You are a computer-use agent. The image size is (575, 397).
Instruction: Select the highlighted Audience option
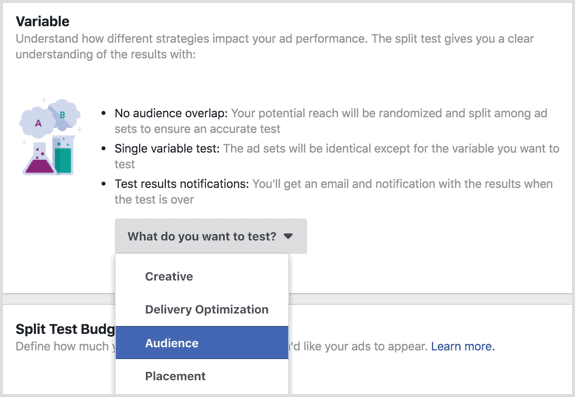[202, 343]
